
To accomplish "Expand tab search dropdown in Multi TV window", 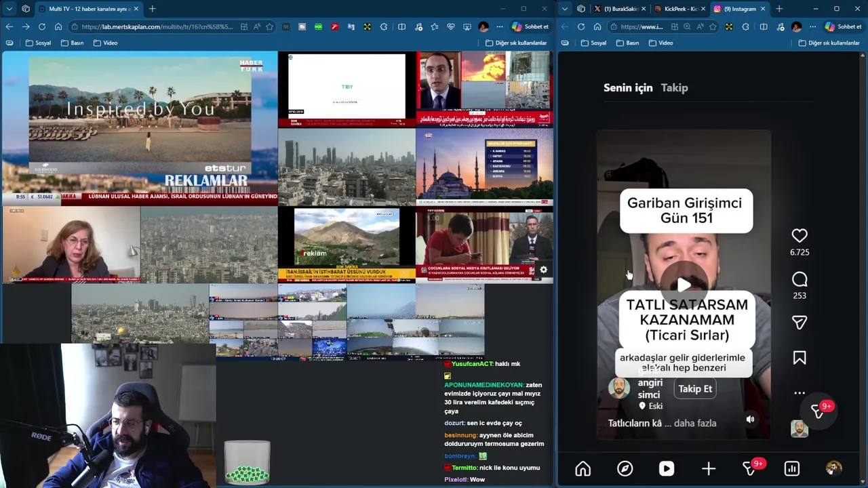I will (x=9, y=9).
